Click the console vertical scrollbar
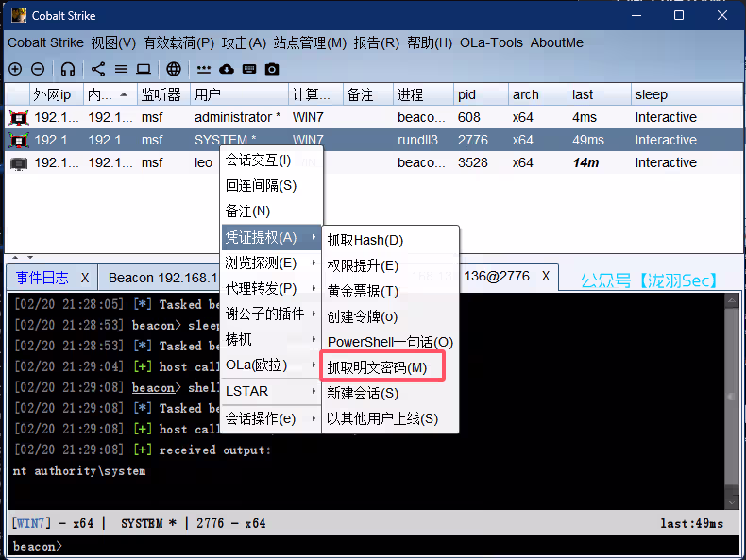 (732, 397)
